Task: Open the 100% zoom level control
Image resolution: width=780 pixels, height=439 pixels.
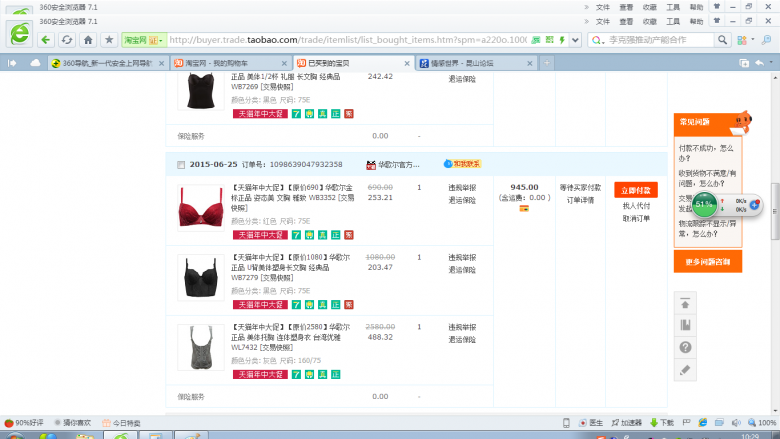Action: pyautogui.click(x=762, y=423)
